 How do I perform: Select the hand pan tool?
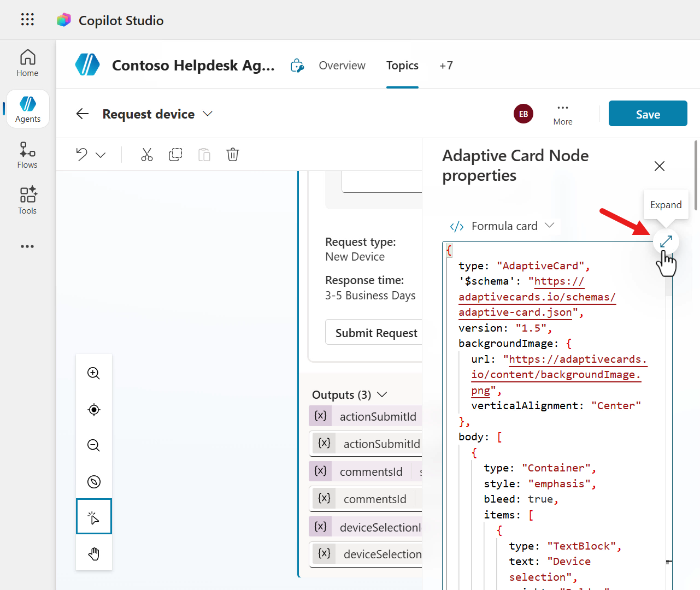(x=94, y=553)
